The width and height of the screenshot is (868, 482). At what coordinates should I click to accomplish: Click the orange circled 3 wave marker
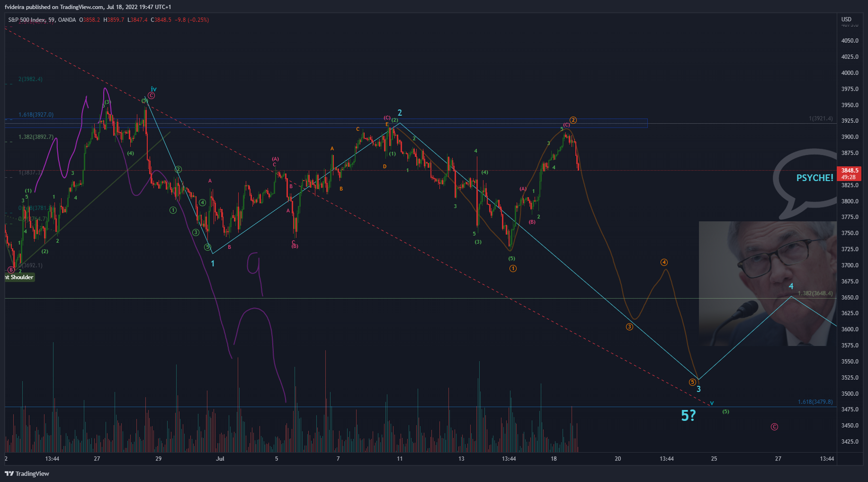click(x=629, y=327)
